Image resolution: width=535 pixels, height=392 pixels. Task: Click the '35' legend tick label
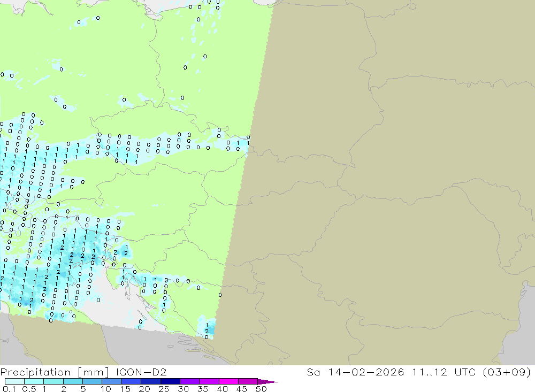tap(203, 389)
